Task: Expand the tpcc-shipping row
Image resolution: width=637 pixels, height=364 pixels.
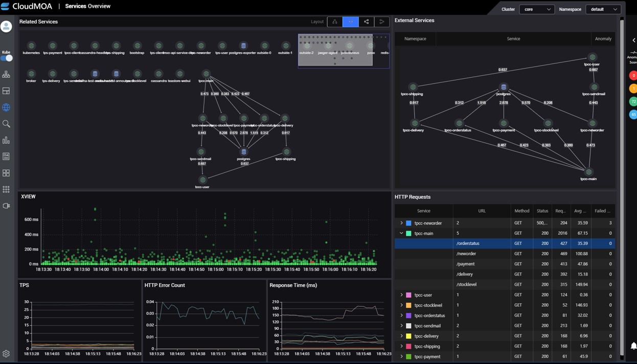Action: pos(401,346)
